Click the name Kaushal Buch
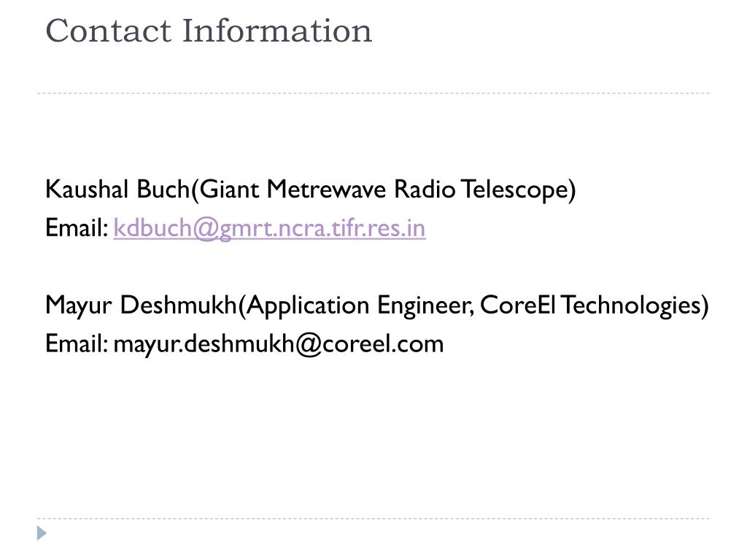Image resolution: width=747 pixels, height=560 pixels. coord(117,189)
